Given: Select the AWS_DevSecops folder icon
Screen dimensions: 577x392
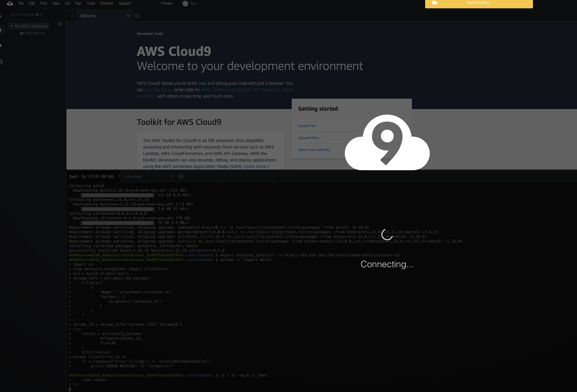Looking at the screenshot, I should click(17, 26).
